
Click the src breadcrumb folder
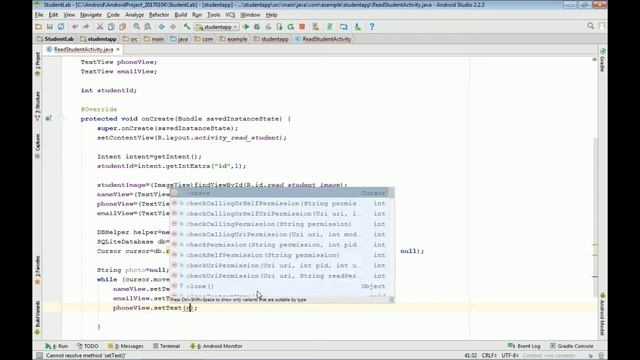(x=130, y=39)
